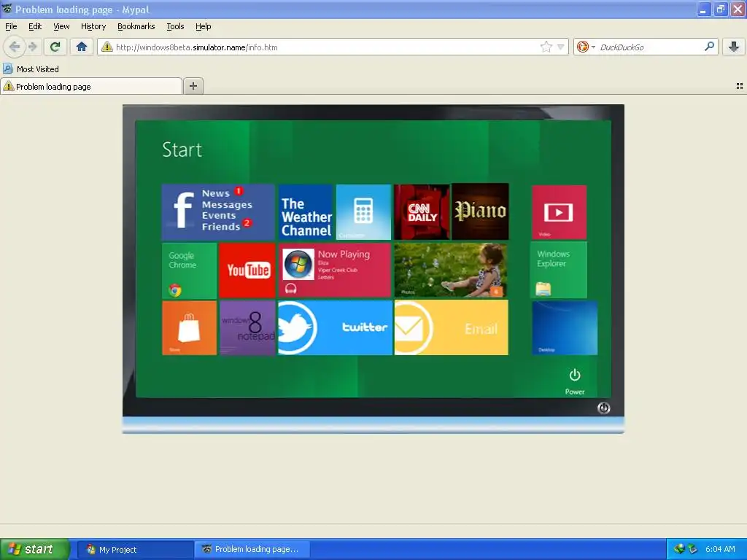Open the Windows Explorer tile
The width and height of the screenshot is (747, 560).
pos(559,270)
